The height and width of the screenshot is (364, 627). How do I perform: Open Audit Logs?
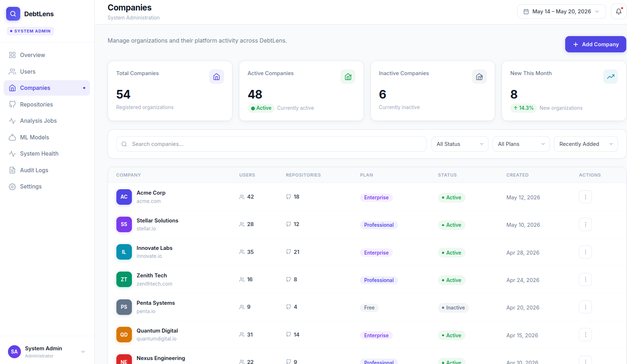(47, 170)
